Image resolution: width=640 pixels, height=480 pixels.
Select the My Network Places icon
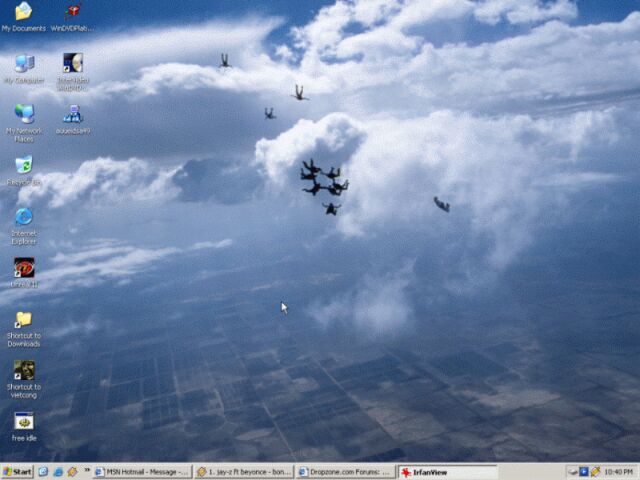(23, 114)
